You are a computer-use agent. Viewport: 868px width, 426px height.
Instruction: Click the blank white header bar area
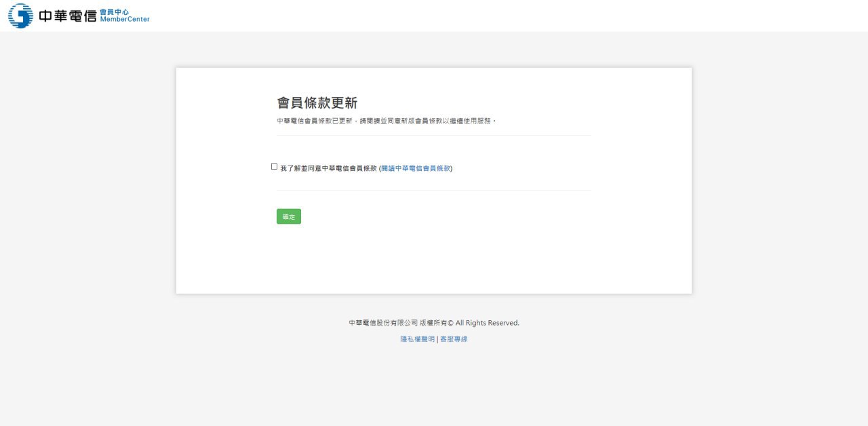475,16
